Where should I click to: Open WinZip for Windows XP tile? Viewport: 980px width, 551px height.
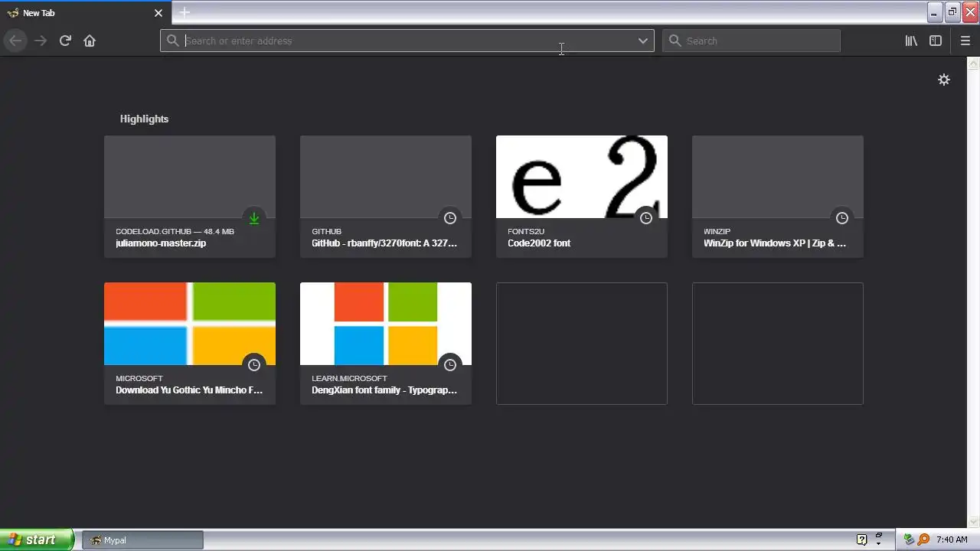click(778, 197)
